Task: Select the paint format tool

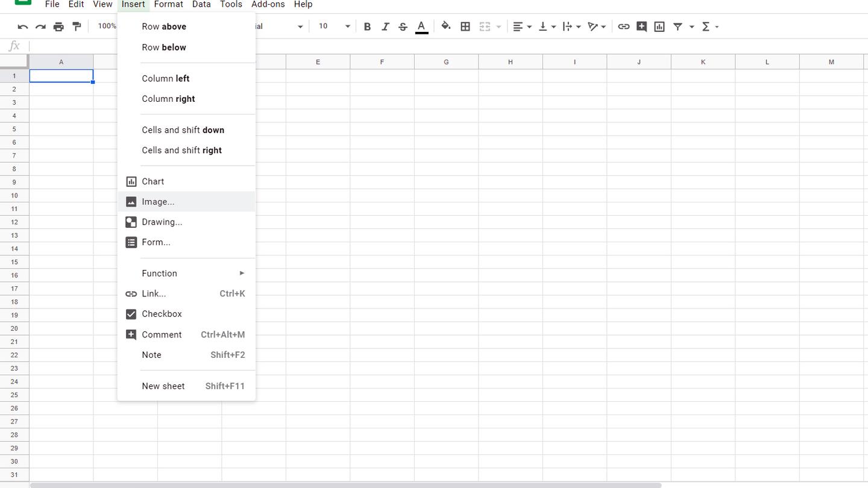Action: pos(77,27)
